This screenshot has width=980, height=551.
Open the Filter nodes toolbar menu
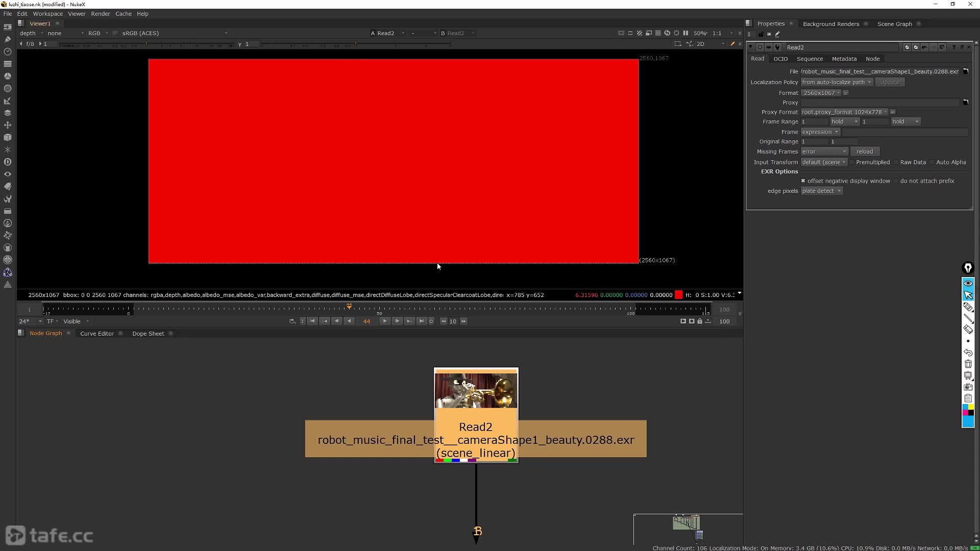coord(8,88)
